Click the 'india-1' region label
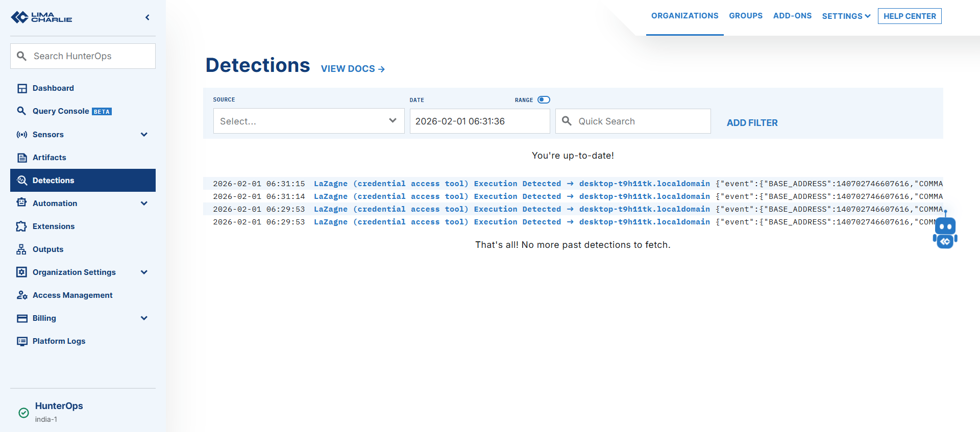The image size is (980, 432). tap(46, 419)
